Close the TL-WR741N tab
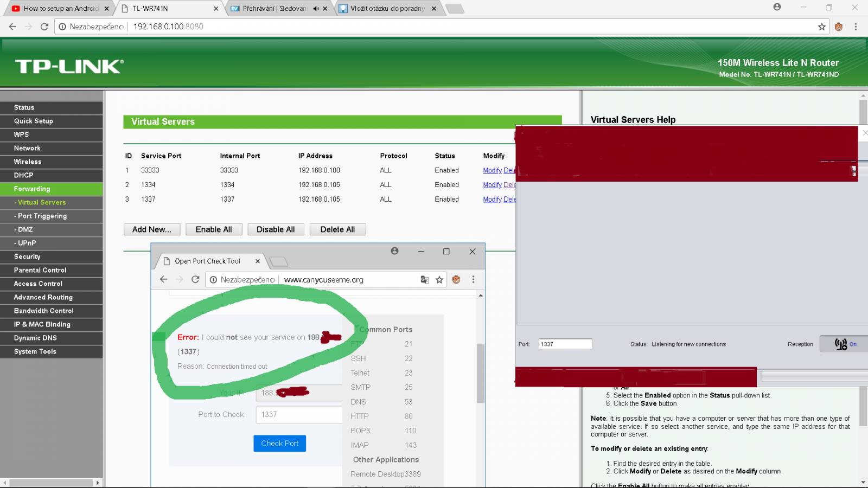 (216, 9)
